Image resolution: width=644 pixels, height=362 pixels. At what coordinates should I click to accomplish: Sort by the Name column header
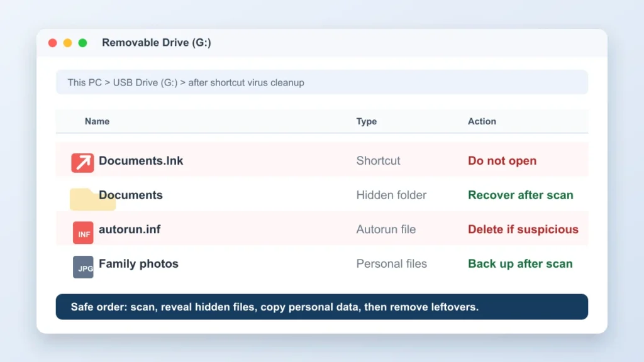(x=97, y=121)
